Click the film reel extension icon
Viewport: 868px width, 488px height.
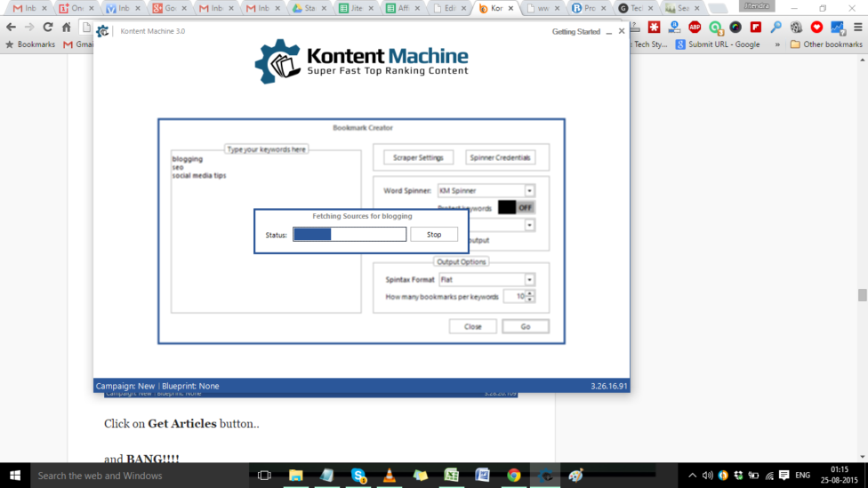tap(796, 27)
